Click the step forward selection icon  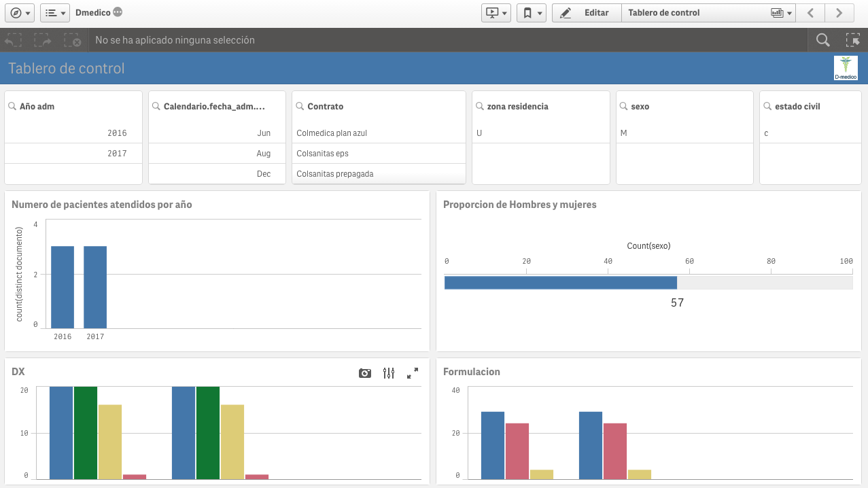tap(43, 40)
